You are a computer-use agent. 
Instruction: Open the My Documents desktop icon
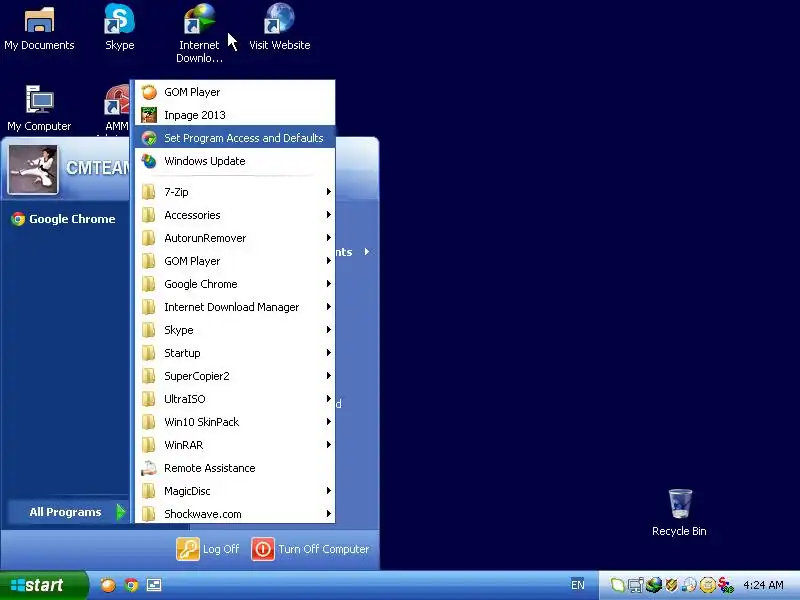point(39,28)
